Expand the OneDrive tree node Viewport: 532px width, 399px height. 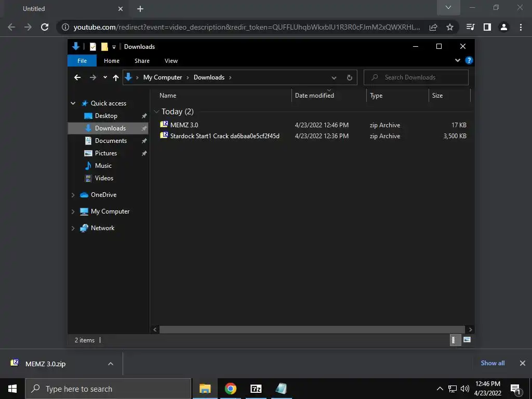(73, 195)
